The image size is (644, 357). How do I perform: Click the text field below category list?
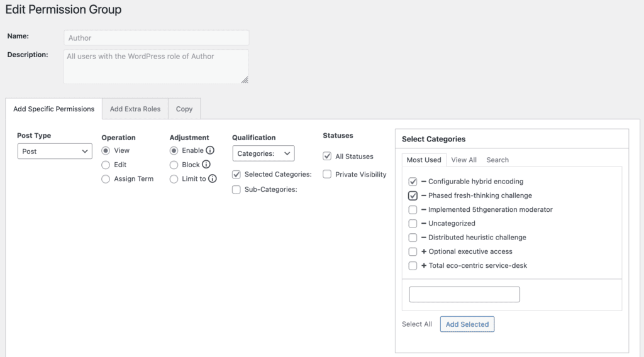(x=464, y=294)
